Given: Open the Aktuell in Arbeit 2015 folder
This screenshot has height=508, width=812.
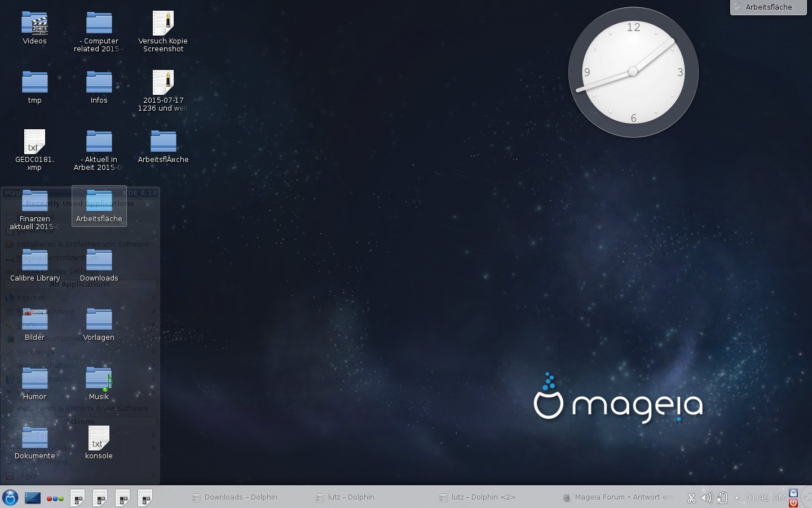Looking at the screenshot, I should pos(99,150).
